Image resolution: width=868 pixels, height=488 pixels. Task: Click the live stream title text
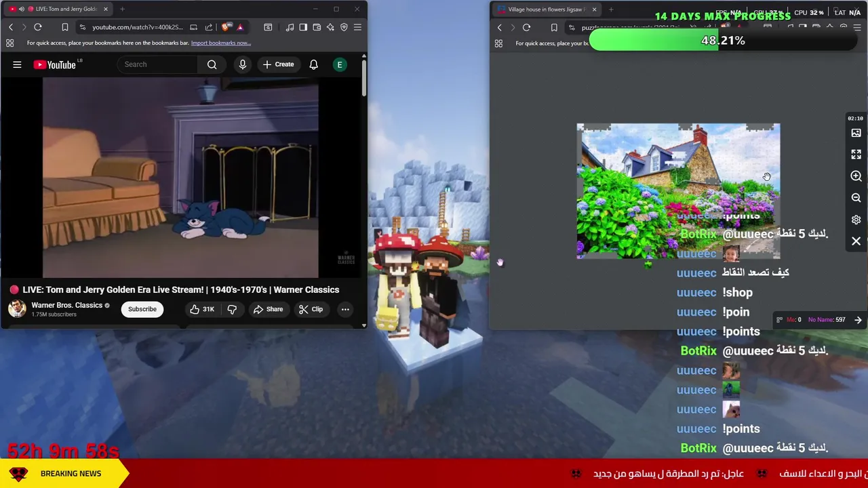coord(181,289)
